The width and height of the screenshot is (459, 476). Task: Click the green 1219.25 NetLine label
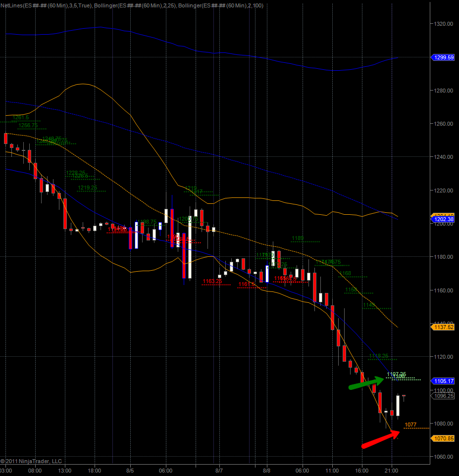pyautogui.click(x=88, y=188)
